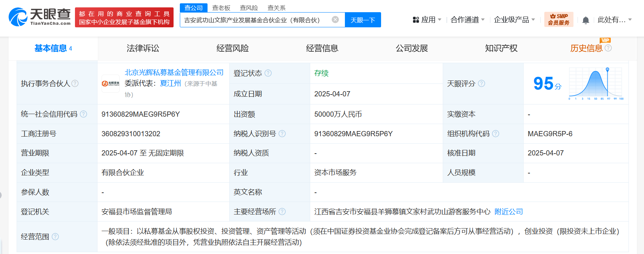
Task: Select the 查关系 search tab
Action: 277,8
